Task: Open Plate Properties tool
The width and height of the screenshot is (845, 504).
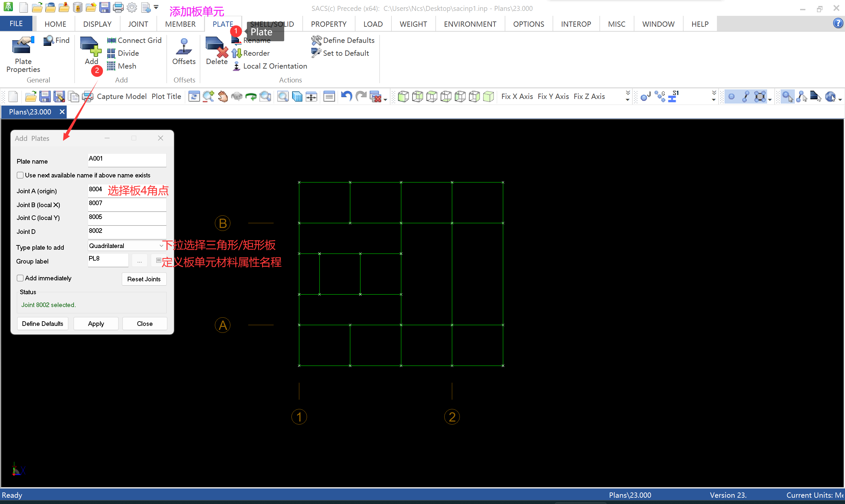Action: (23, 54)
